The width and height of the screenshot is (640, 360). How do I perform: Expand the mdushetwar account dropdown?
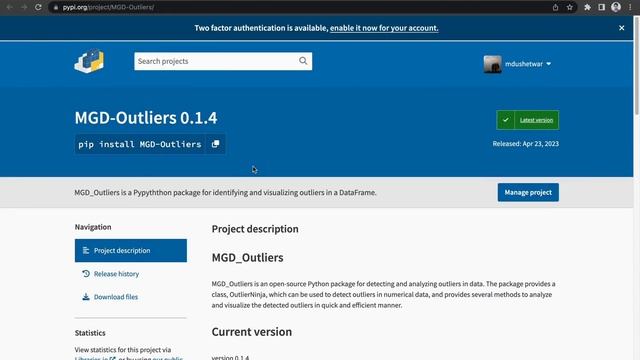(528, 64)
